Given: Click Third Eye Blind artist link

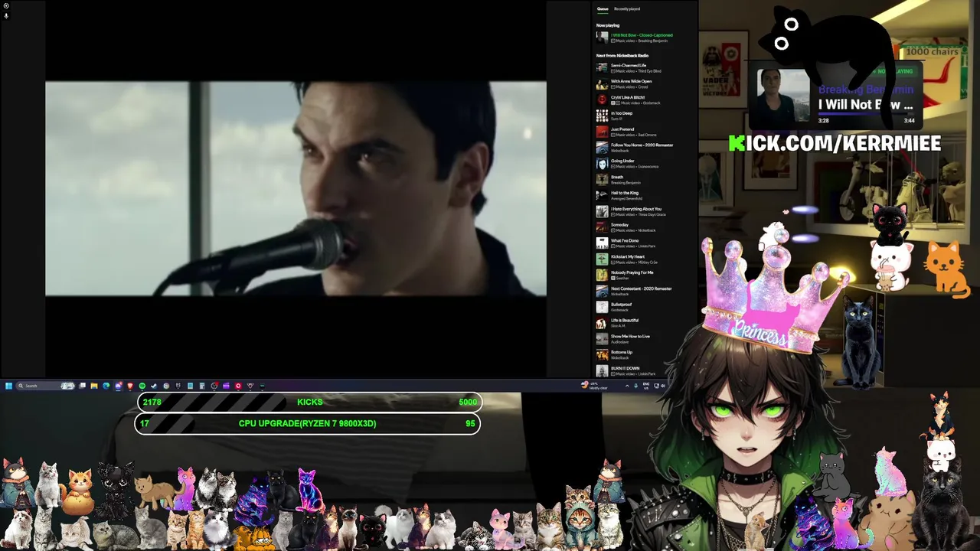Looking at the screenshot, I should click(x=651, y=71).
